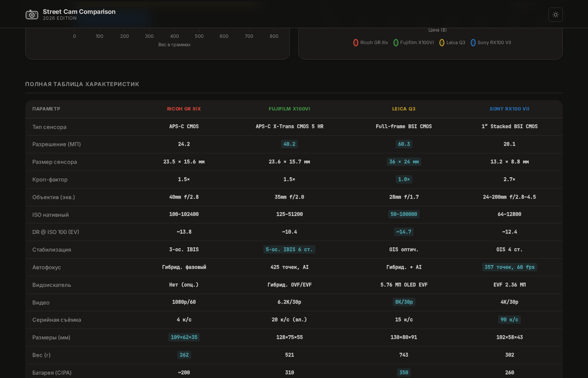Click the 425 точек, AI autofocus cell

pyautogui.click(x=289, y=267)
